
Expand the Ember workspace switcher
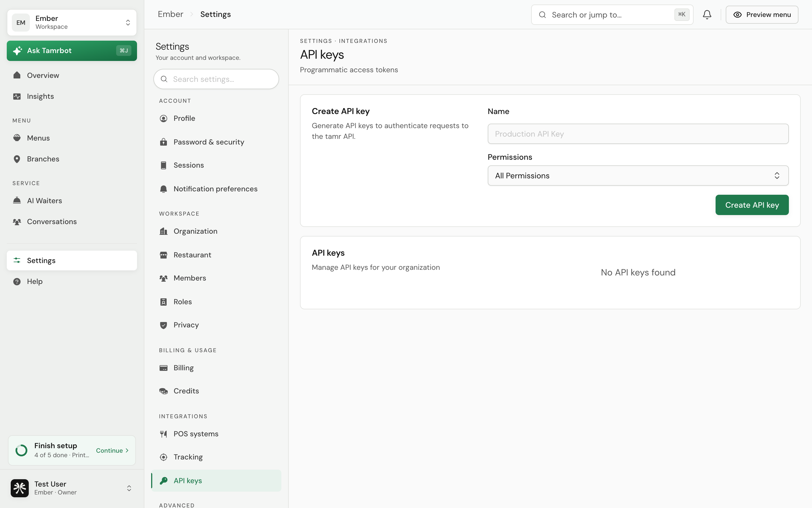(x=72, y=23)
